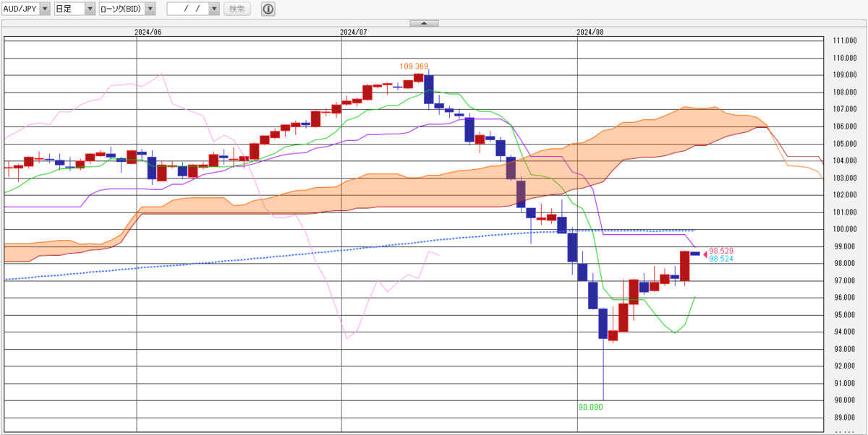The width and height of the screenshot is (868, 435).
Task: Open the date picker dropdown arrow
Action: click(214, 9)
